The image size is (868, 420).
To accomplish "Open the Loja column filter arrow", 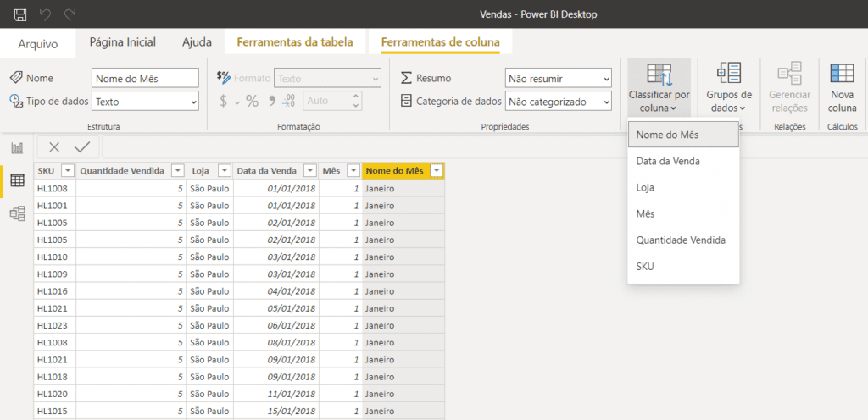I will click(x=224, y=170).
